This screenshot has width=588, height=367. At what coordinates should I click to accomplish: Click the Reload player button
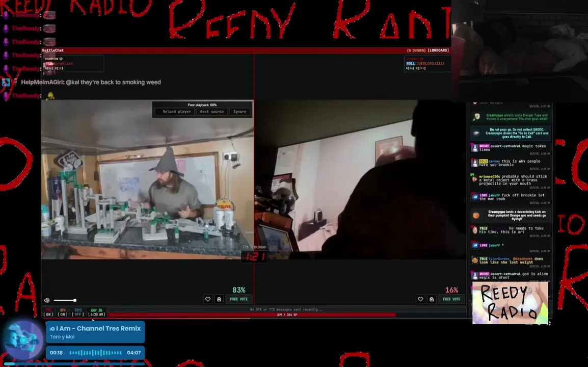coord(175,112)
